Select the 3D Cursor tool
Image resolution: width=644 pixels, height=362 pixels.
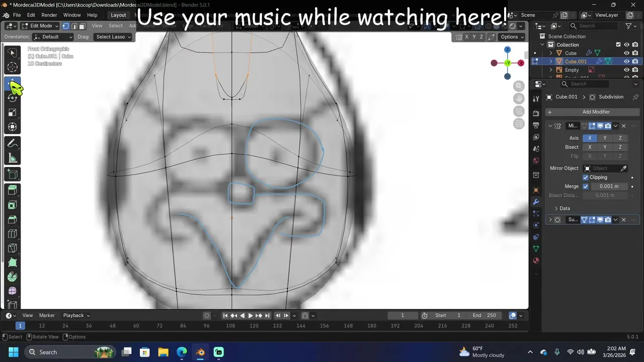13,67
